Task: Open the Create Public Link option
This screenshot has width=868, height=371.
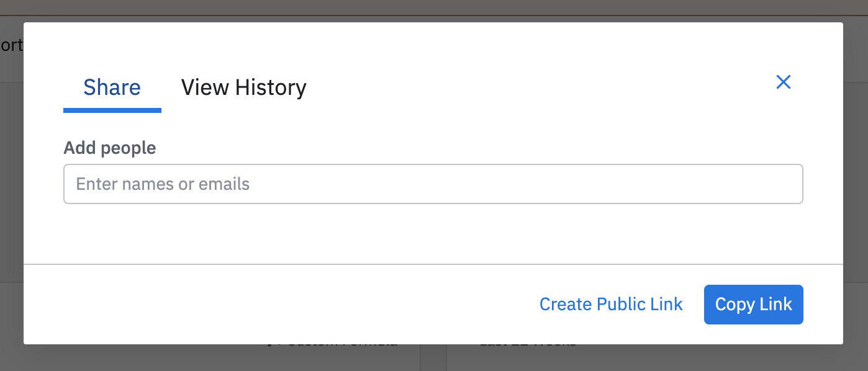Action: (x=611, y=305)
